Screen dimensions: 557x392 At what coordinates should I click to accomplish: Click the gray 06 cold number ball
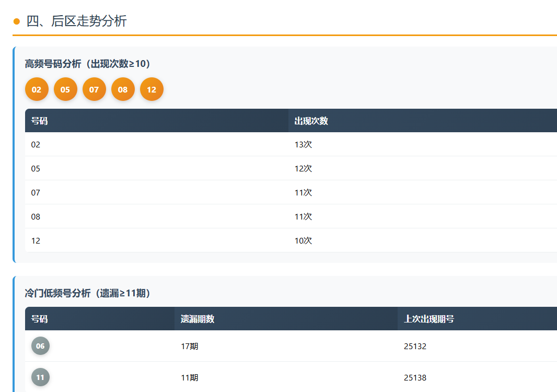pos(40,346)
